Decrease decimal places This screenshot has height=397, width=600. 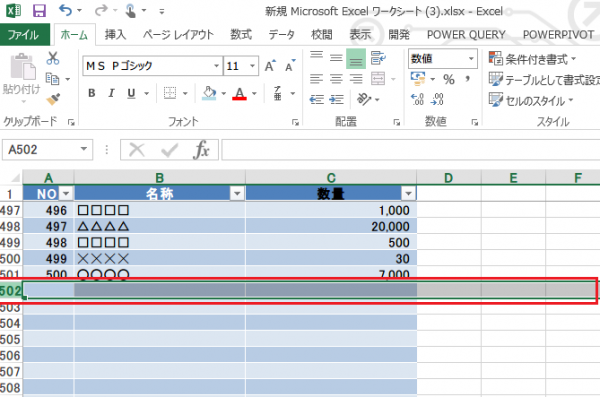pos(437,100)
